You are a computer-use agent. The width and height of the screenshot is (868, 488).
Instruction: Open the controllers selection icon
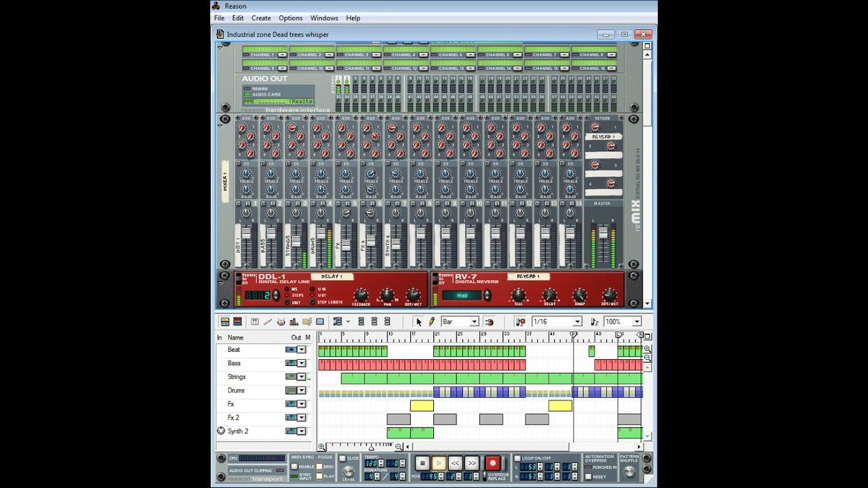(x=336, y=321)
